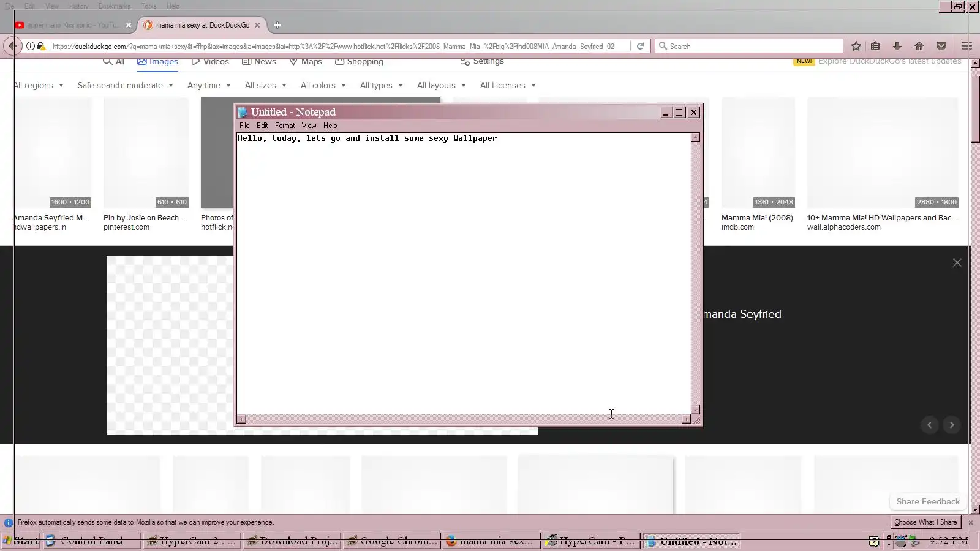Viewport: 980px width, 551px height.
Task: Open Notepad View menu
Action: (309, 126)
